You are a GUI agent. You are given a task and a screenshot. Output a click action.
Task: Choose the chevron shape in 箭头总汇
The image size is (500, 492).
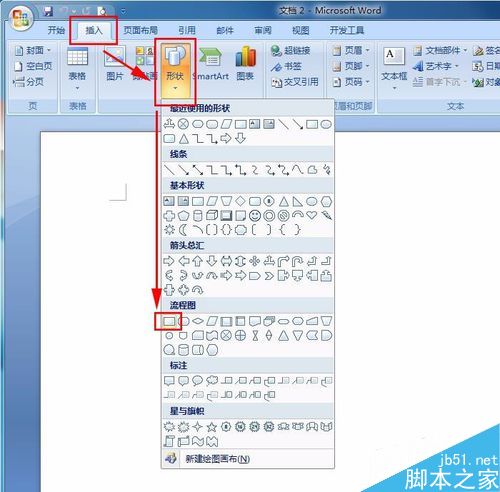[x=269, y=276]
